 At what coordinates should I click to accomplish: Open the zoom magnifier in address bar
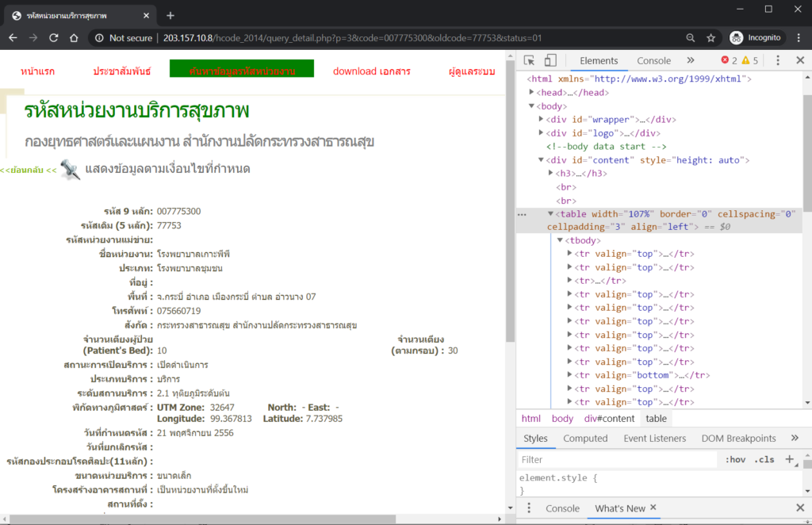pyautogui.click(x=691, y=38)
